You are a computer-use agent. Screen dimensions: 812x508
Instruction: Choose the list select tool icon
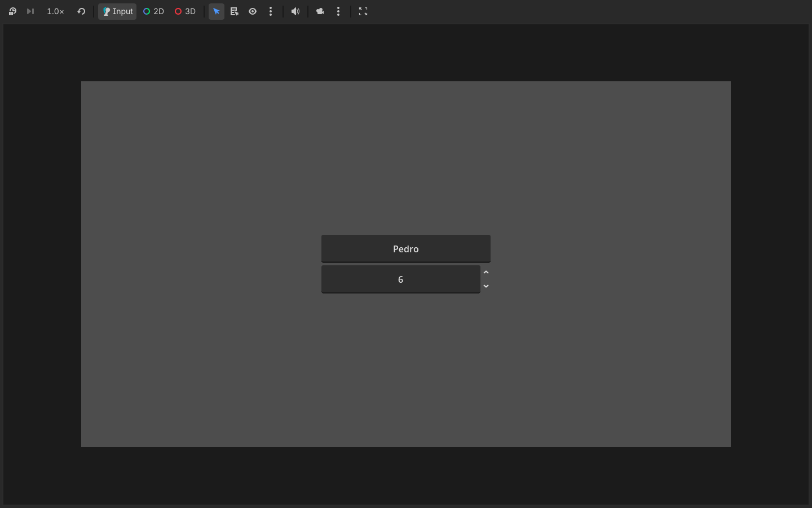point(235,11)
